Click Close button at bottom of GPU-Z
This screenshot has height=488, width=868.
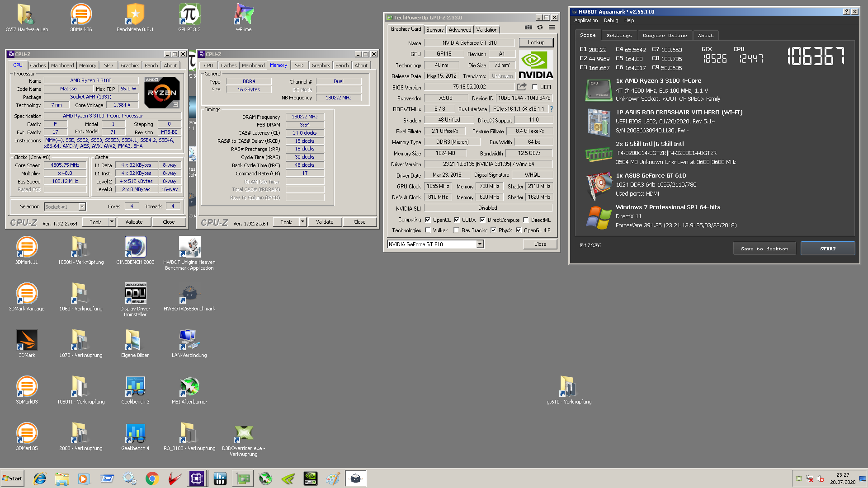(x=540, y=244)
